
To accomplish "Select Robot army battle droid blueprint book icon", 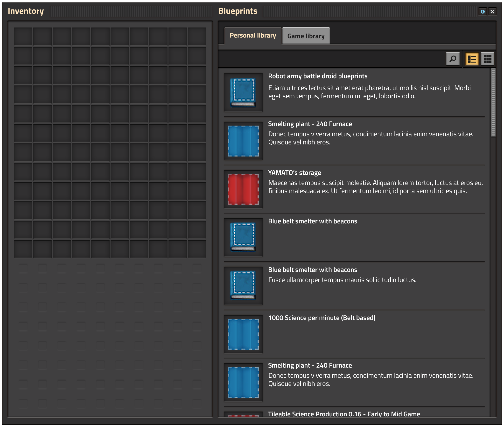I will click(243, 93).
